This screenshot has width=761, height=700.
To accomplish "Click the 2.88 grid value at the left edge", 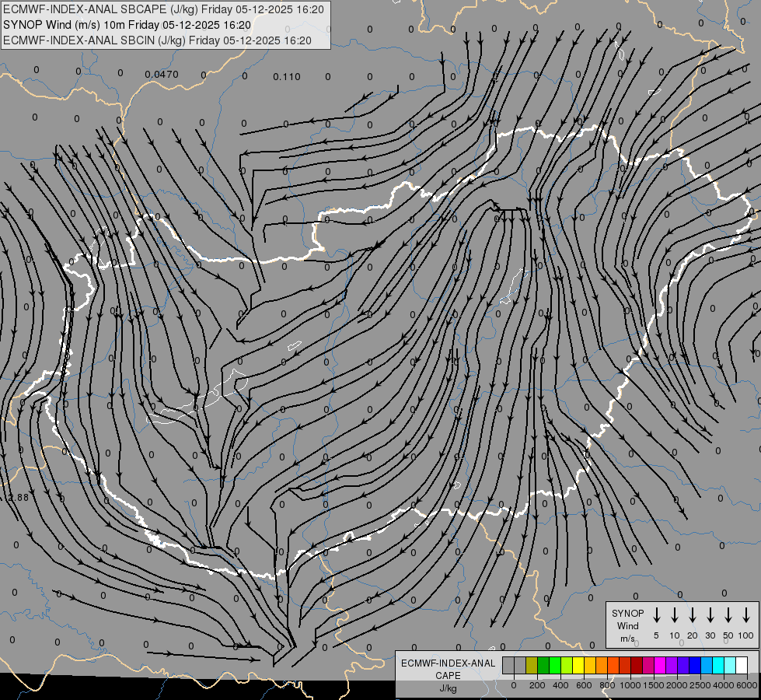I will pos(17,498).
